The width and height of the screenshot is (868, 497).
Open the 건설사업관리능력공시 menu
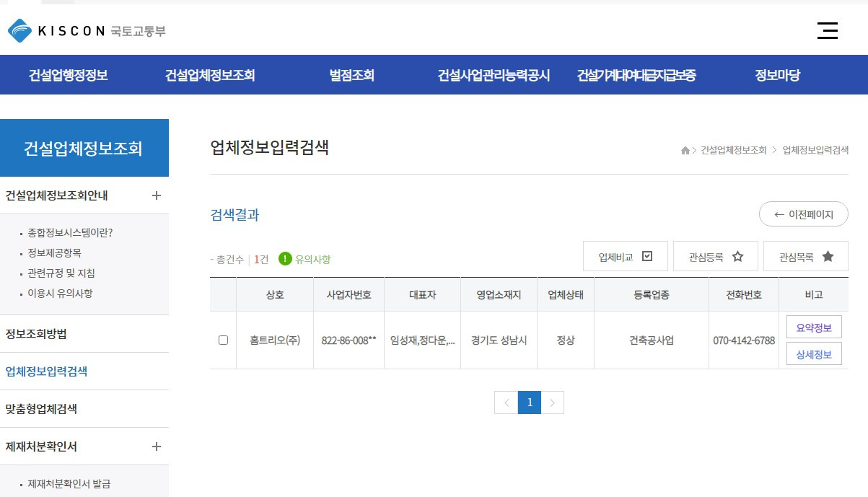pos(494,75)
